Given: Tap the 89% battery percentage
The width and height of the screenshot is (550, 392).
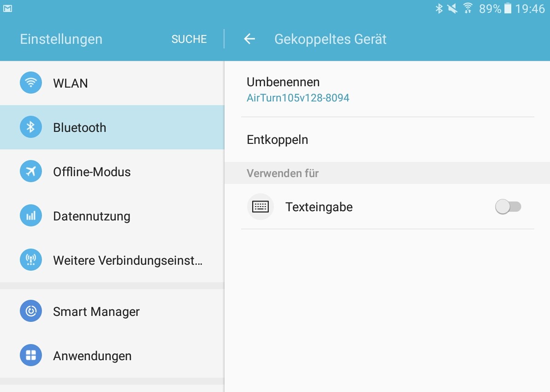Looking at the screenshot, I should 490,8.
